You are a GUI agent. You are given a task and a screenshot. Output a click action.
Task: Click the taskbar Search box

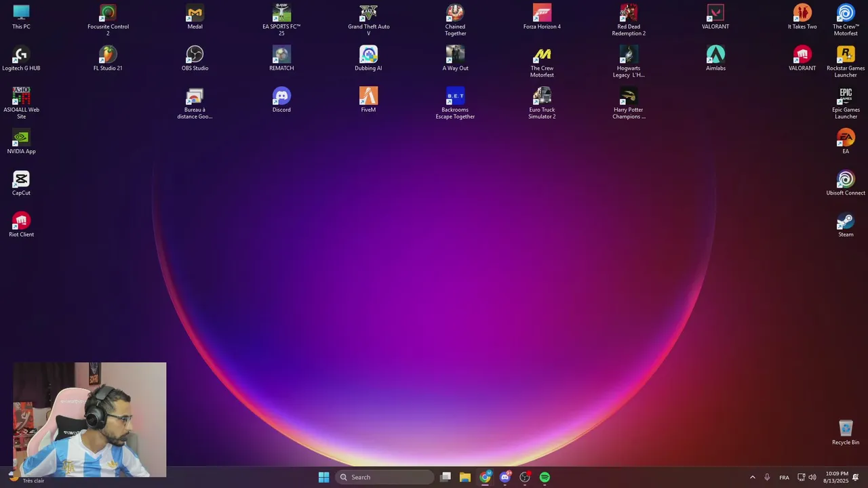384,477
